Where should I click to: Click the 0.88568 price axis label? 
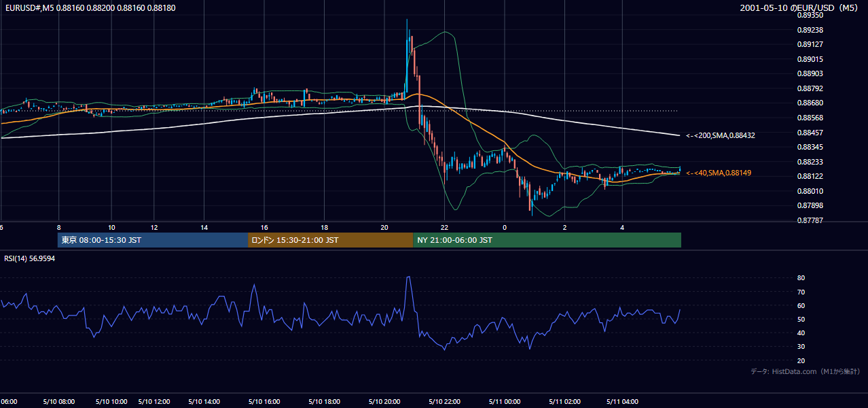810,118
